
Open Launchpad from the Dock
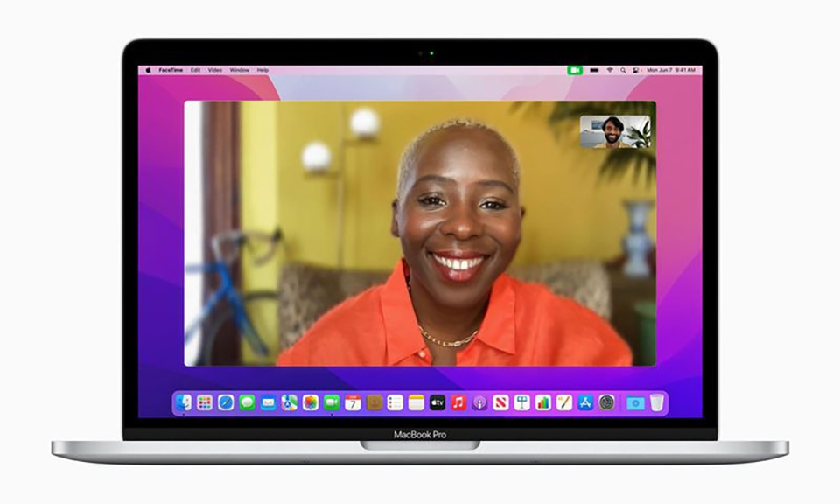click(x=203, y=403)
